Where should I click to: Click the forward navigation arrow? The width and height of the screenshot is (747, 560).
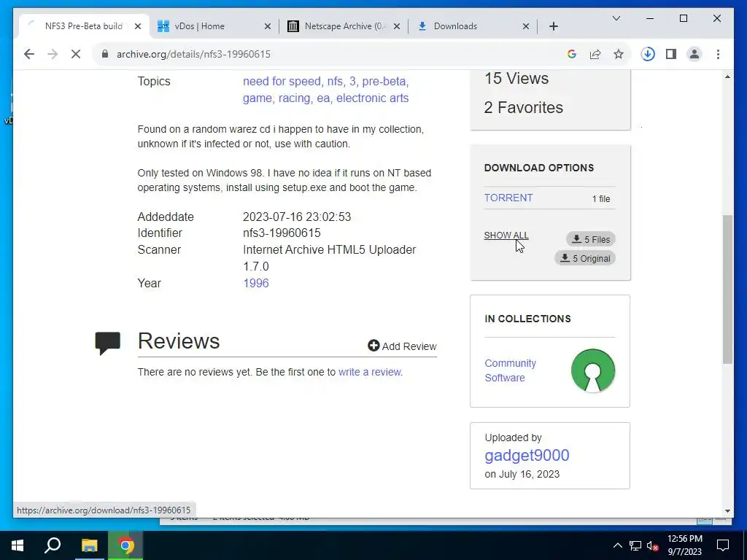[53, 54]
